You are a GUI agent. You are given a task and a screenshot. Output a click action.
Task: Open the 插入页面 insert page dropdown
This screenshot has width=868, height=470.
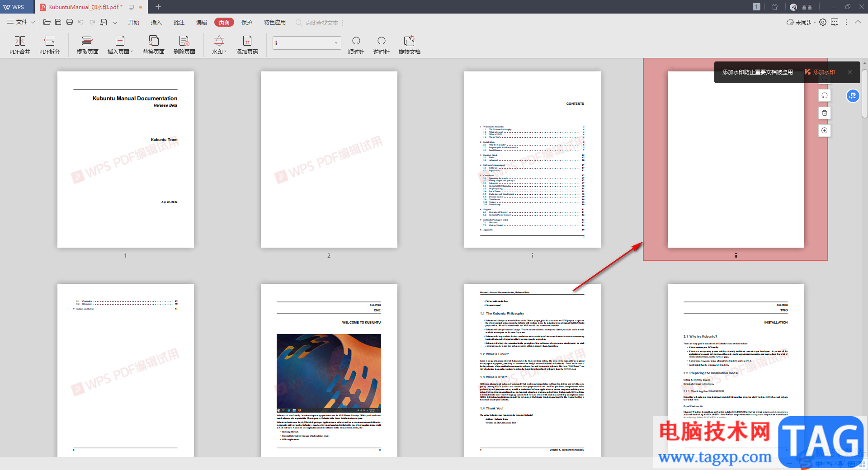click(120, 45)
